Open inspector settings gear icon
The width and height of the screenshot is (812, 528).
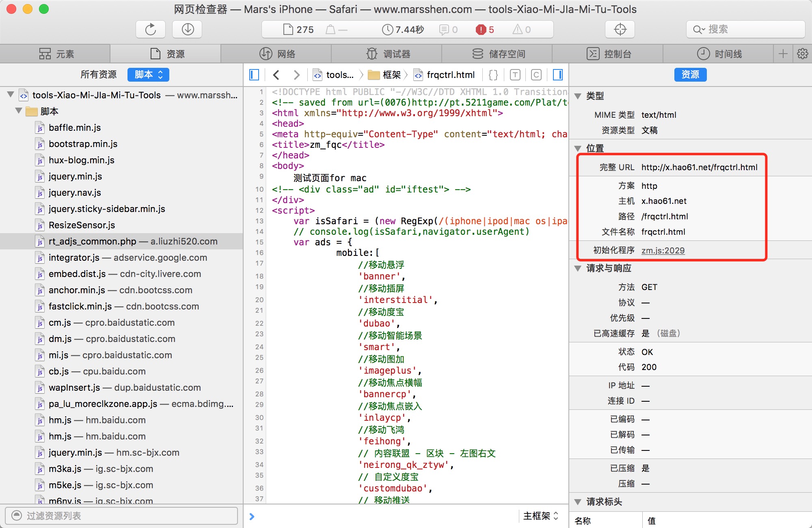pos(803,54)
